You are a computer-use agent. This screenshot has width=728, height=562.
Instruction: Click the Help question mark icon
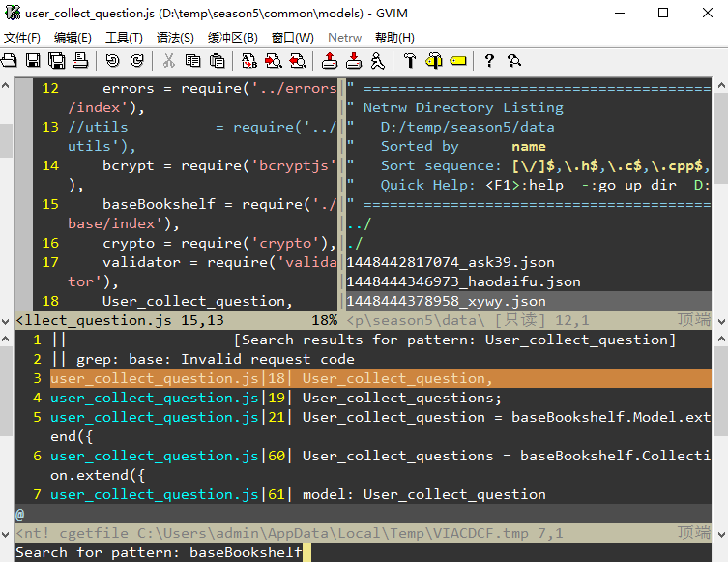coord(489,60)
